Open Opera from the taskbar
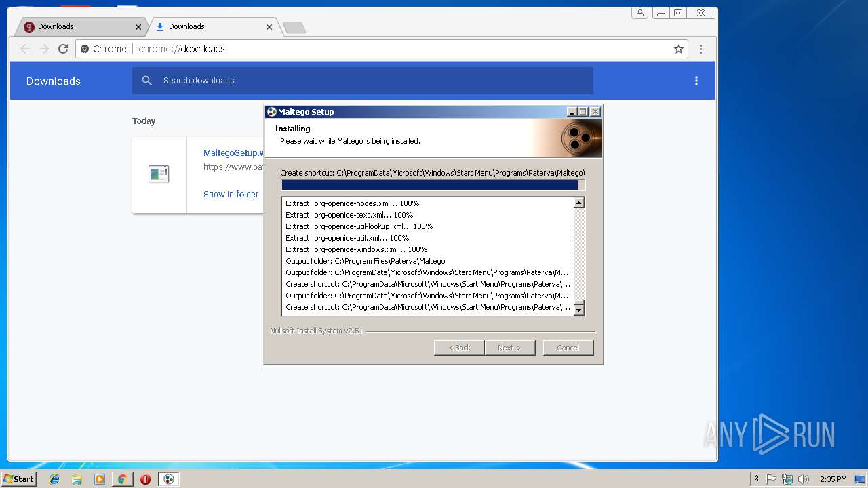The image size is (868, 488). point(145,479)
